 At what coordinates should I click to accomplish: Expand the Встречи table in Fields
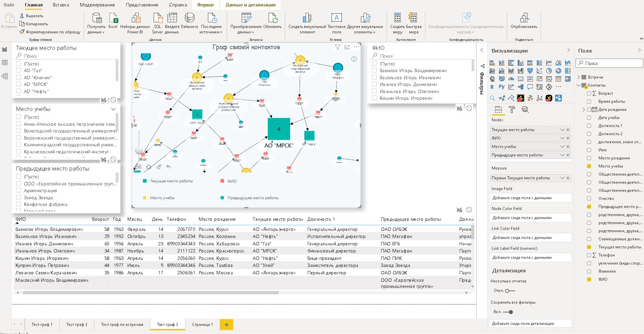(579, 77)
